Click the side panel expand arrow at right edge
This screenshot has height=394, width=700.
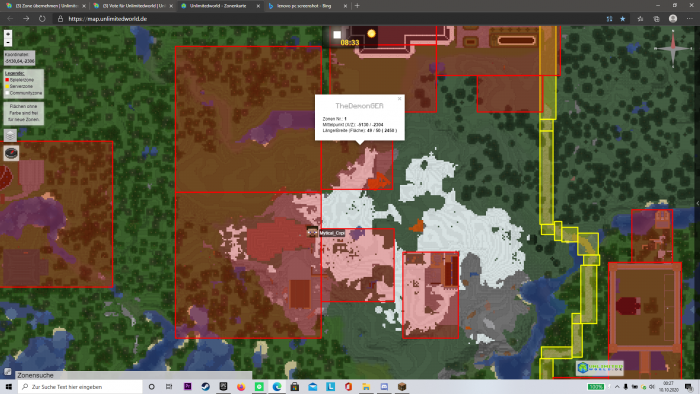pyautogui.click(x=697, y=203)
